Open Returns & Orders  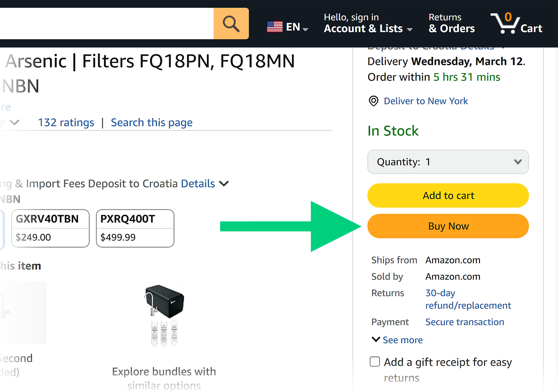coord(451,24)
